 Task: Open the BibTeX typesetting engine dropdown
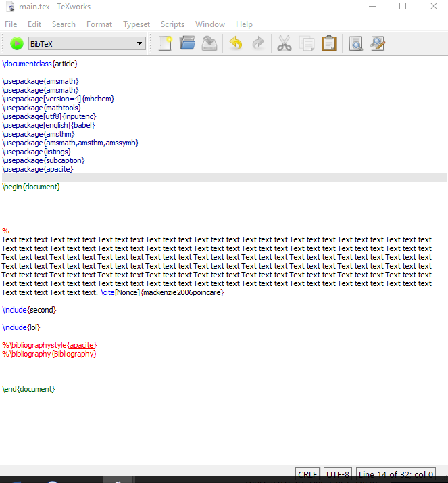point(87,43)
